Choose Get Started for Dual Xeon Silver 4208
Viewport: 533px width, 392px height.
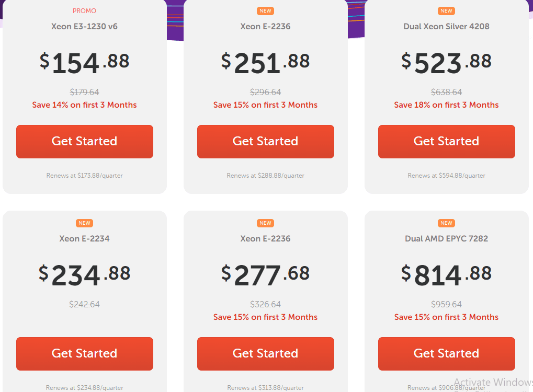[x=447, y=142]
